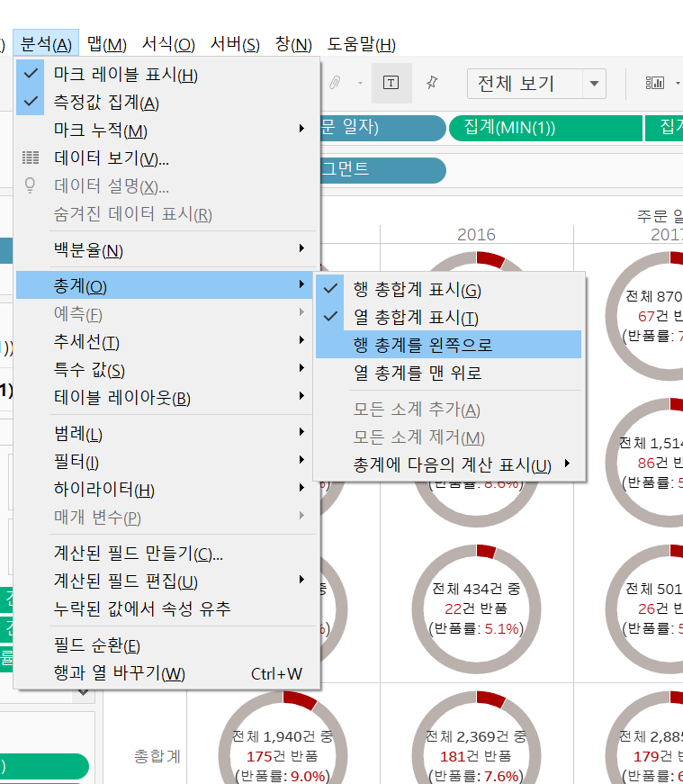Image resolution: width=683 pixels, height=784 pixels.
Task: Select 필드 순환(E) menu item
Action: [167, 645]
